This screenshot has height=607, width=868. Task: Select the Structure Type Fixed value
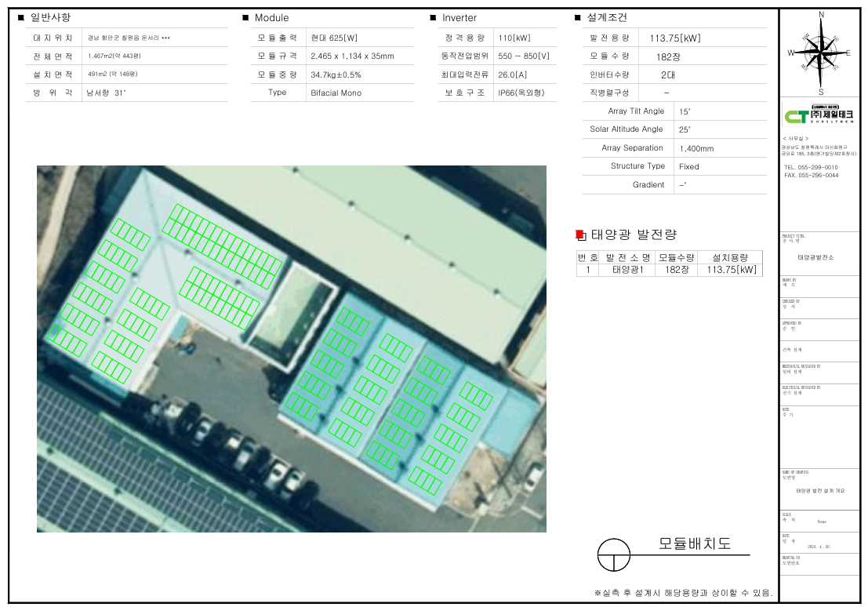pyautogui.click(x=689, y=166)
